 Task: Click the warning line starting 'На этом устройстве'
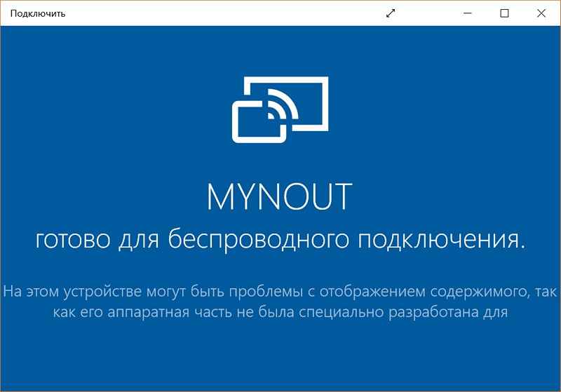[280, 292]
